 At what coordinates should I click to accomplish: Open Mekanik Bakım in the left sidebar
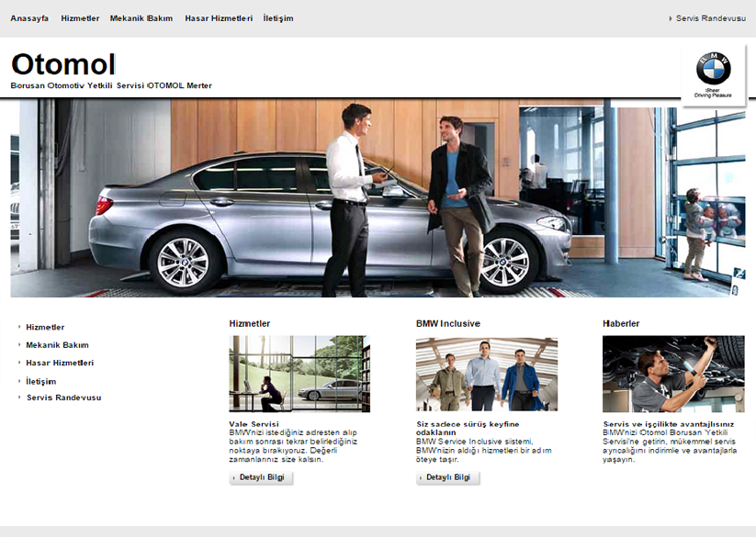(x=57, y=345)
